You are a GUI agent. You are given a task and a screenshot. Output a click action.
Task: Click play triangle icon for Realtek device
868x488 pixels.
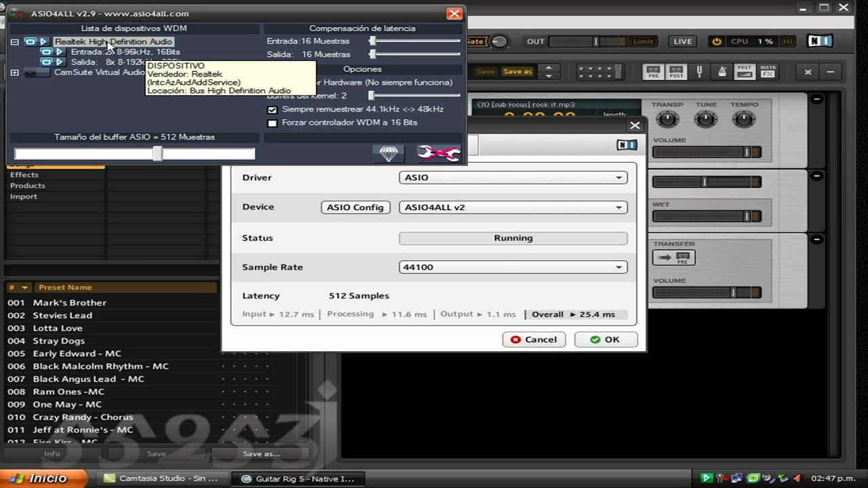tap(43, 42)
